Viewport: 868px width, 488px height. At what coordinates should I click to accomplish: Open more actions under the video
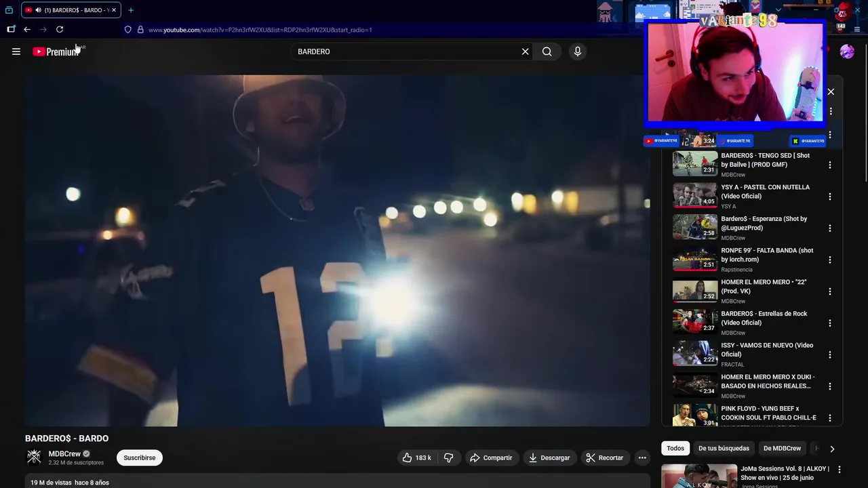tap(642, 457)
